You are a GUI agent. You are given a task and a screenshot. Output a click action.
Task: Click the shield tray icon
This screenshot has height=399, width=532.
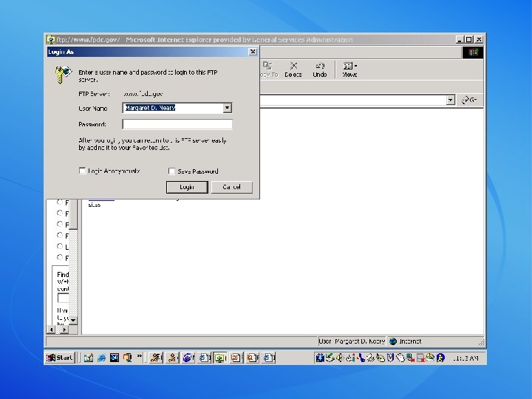click(x=391, y=358)
